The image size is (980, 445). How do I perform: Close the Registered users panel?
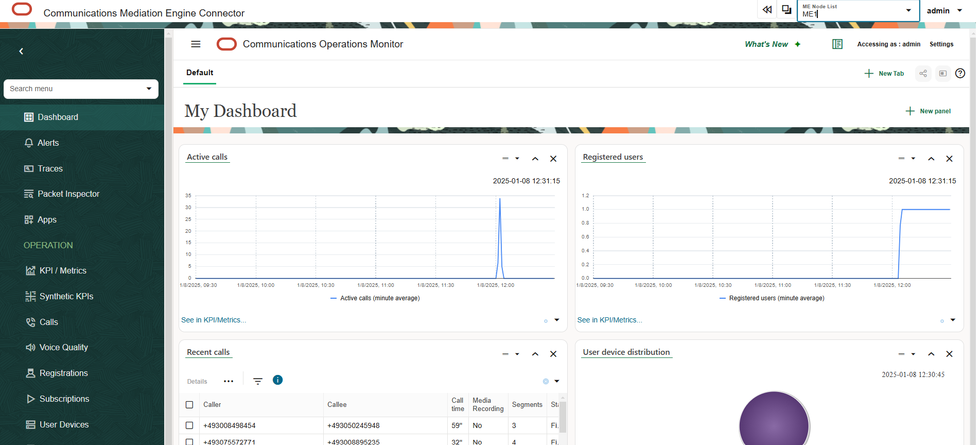950,159
